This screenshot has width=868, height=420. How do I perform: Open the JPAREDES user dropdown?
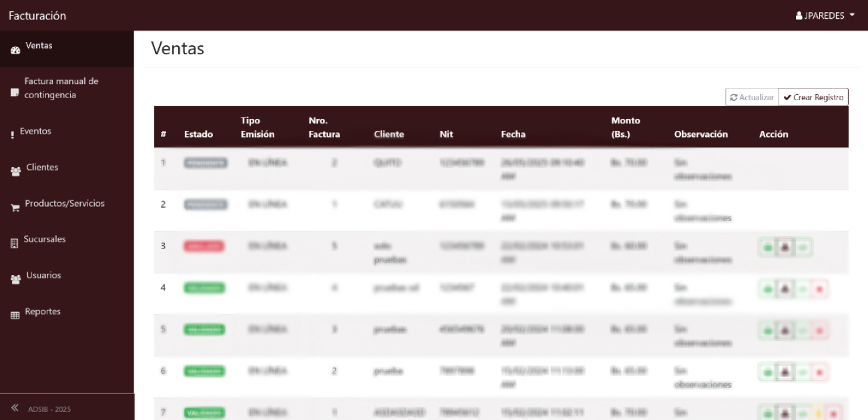825,15
